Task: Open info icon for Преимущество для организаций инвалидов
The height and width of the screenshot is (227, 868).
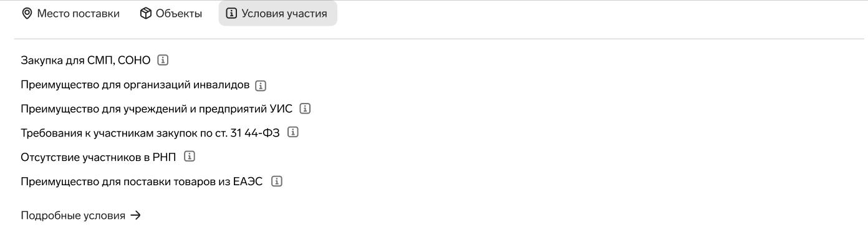Action: [261, 85]
